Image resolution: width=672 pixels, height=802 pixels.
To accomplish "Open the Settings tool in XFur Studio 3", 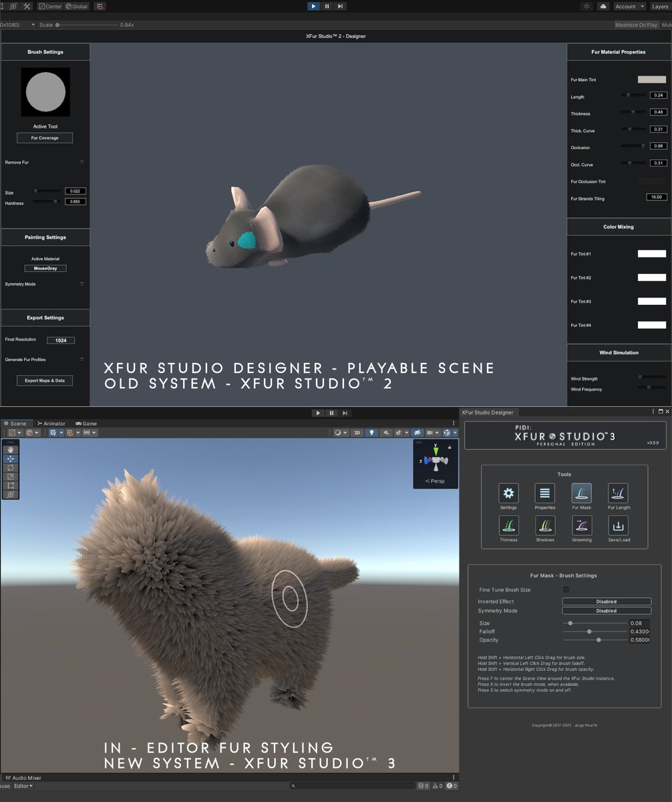I will [x=508, y=494].
